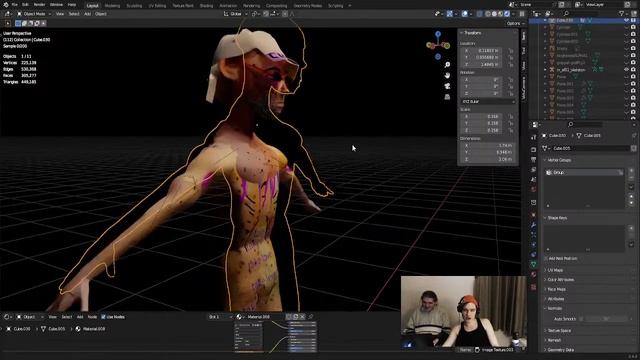Click the Auto Smooth angle slider
Image resolution: width=640 pixels, height=360 pixels.
coord(606,319)
